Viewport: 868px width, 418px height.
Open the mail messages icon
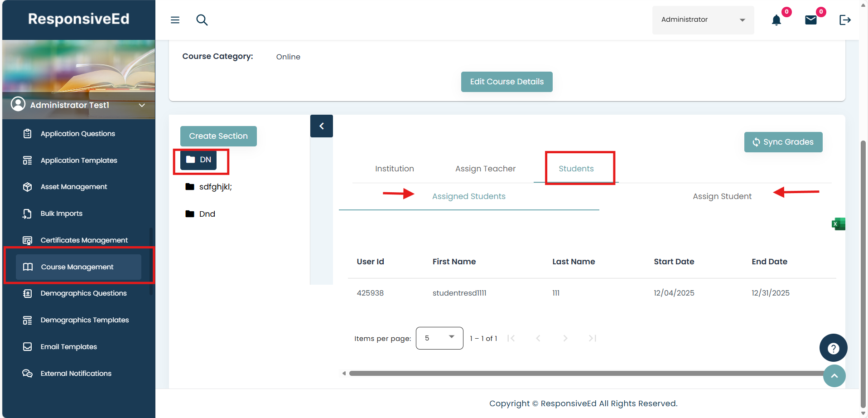810,20
